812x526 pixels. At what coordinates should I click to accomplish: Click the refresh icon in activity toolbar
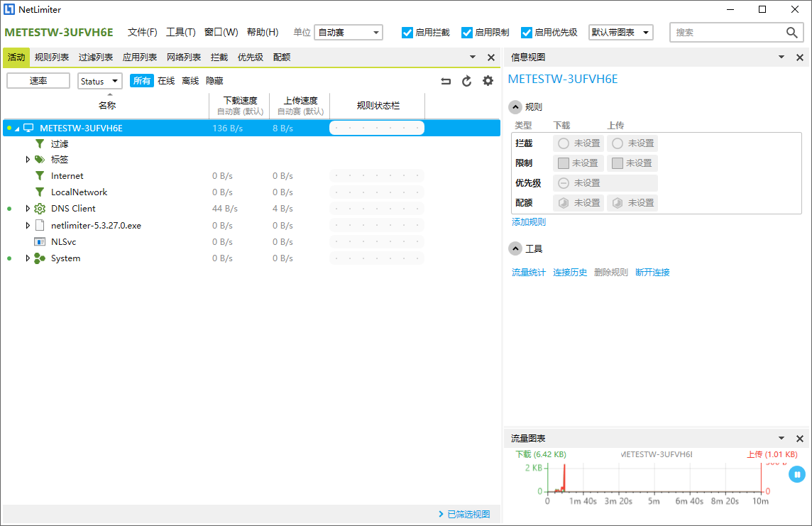coord(466,82)
